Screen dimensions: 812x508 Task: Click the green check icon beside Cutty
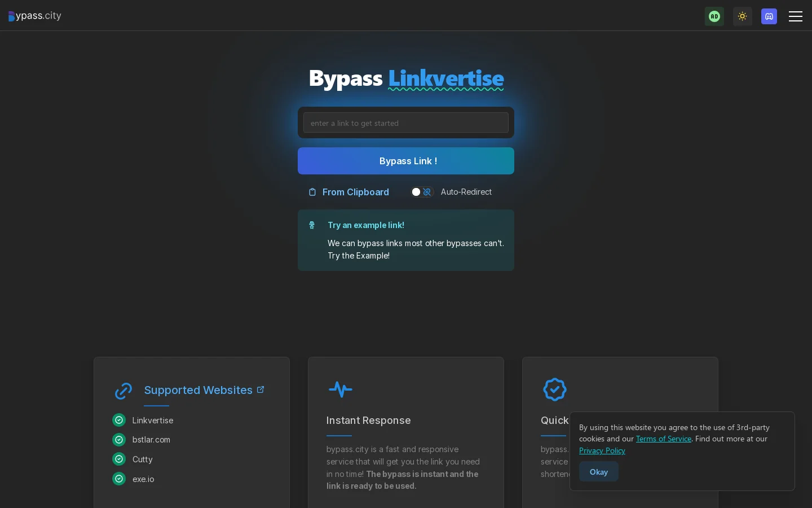coord(119,459)
